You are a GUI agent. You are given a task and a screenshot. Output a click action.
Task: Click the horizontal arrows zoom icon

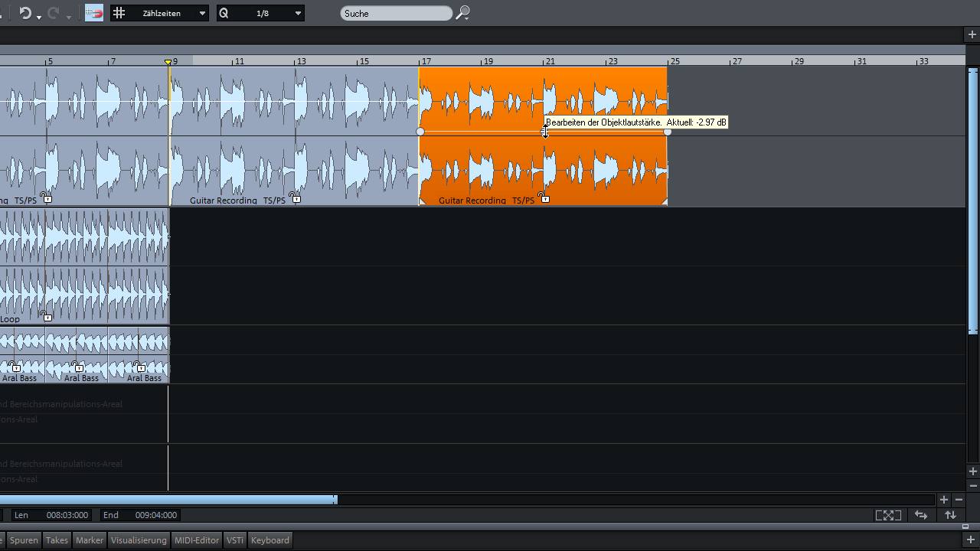921,515
